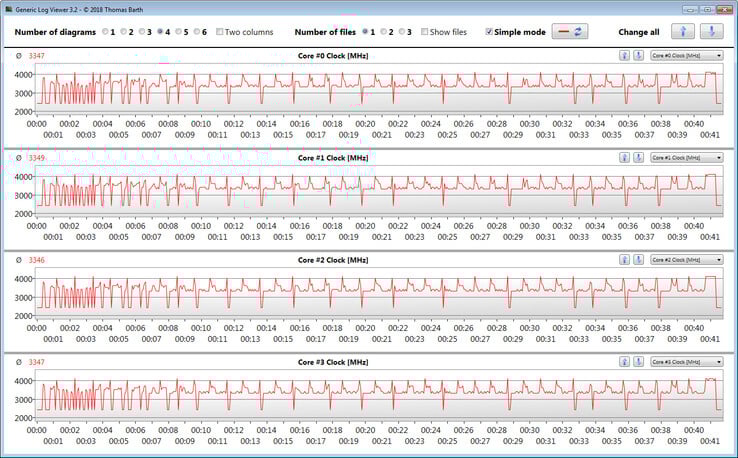The width and height of the screenshot is (738, 458).
Task: Select 2 for Number of files
Action: tap(384, 32)
